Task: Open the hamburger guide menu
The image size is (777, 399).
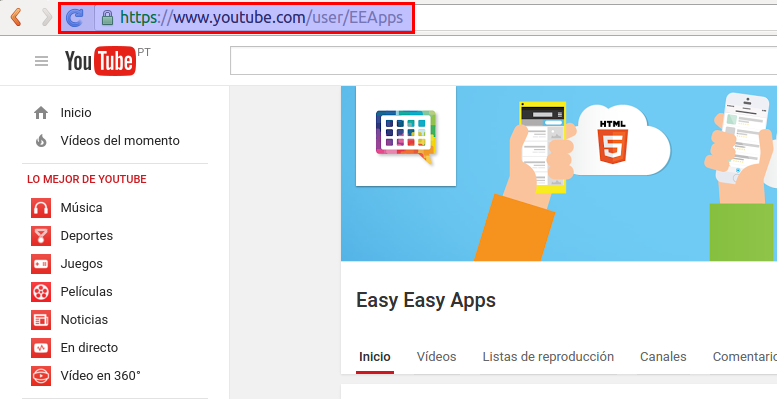Action: click(x=42, y=61)
